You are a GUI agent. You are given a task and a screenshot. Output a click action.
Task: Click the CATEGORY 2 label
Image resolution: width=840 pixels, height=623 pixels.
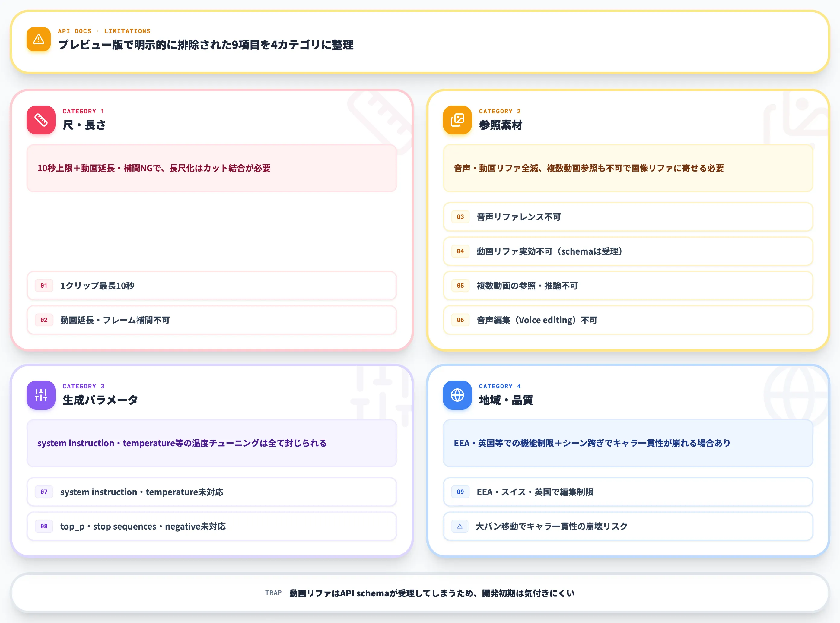500,111
